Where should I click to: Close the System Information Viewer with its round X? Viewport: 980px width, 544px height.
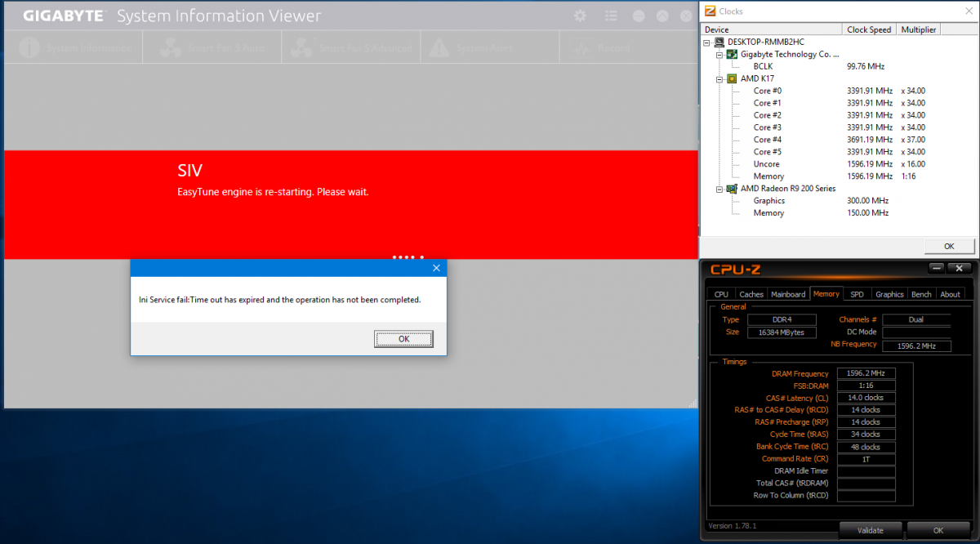pyautogui.click(x=684, y=16)
